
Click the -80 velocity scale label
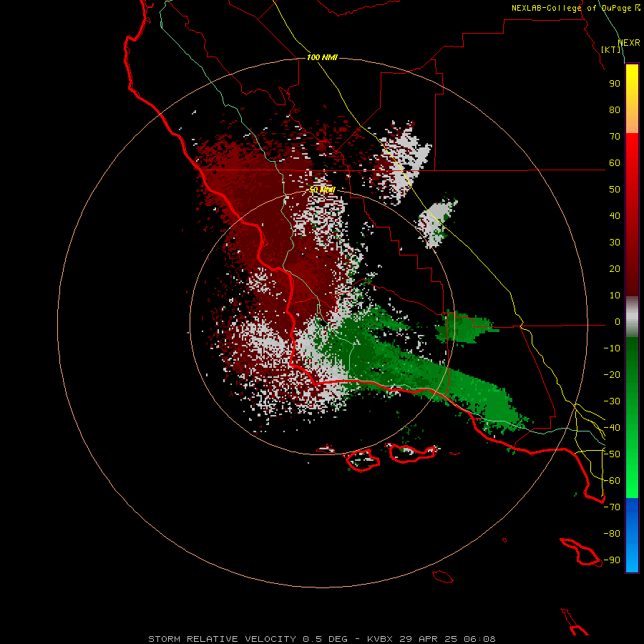tap(612, 534)
